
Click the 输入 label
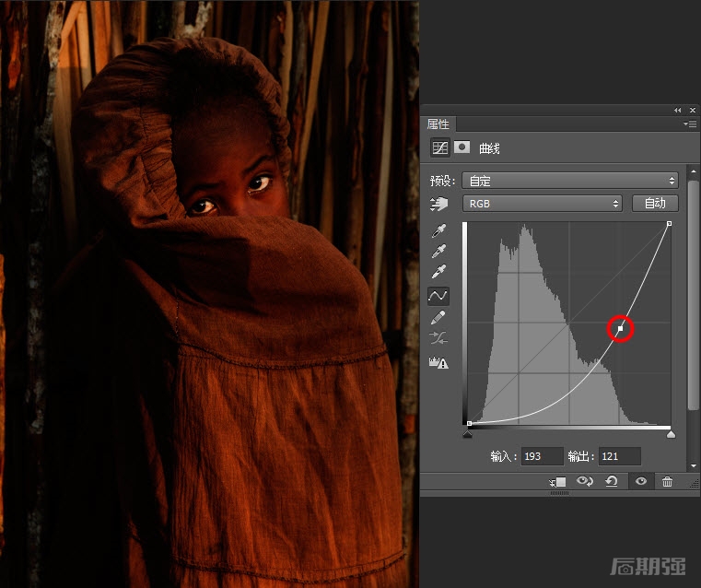[x=504, y=456]
